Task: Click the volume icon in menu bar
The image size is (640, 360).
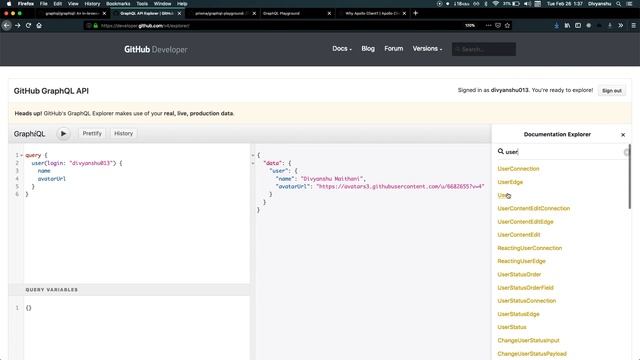Action: click(527, 4)
